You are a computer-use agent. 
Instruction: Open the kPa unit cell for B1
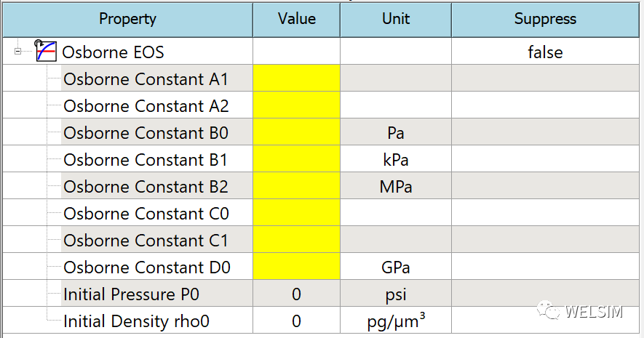[x=396, y=158]
